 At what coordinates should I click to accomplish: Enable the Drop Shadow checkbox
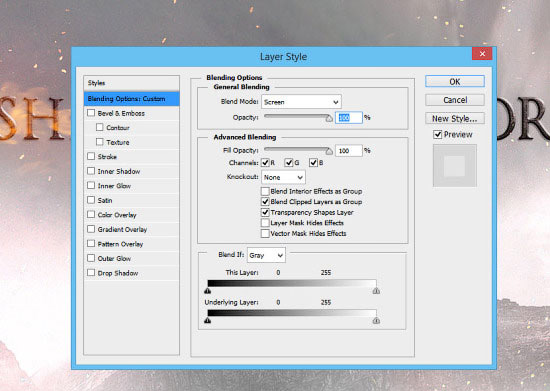click(91, 272)
